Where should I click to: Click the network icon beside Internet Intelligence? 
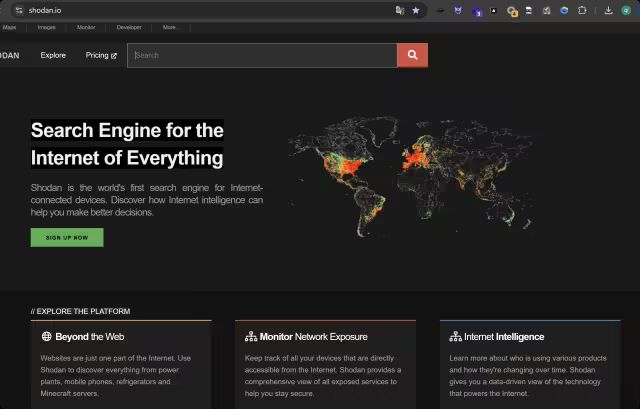pyautogui.click(x=455, y=336)
